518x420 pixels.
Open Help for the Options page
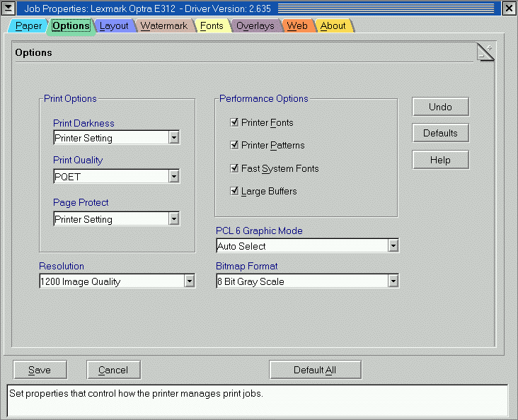(x=440, y=160)
